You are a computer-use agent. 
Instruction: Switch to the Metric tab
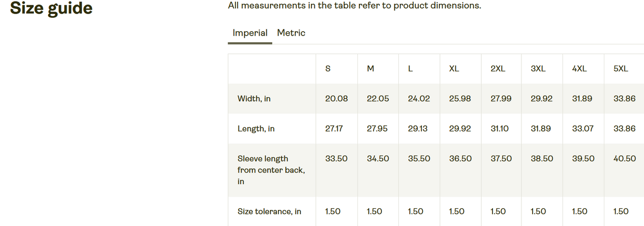[291, 33]
